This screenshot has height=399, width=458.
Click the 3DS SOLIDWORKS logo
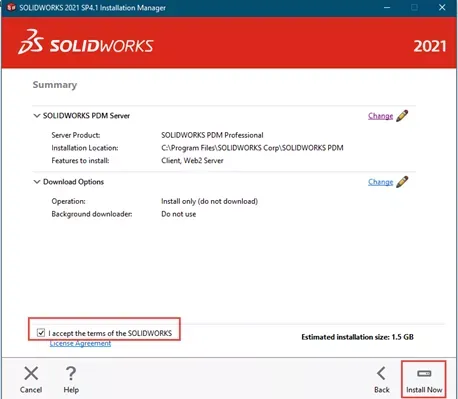point(86,42)
